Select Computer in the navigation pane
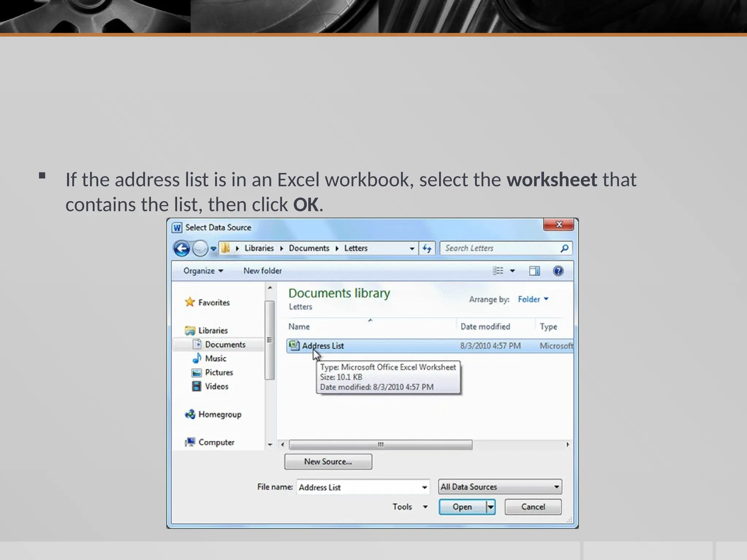Image resolution: width=747 pixels, height=560 pixels. point(209,442)
